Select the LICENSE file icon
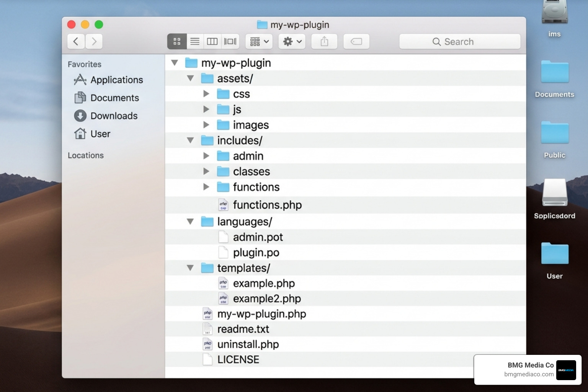This screenshot has height=392, width=588. point(207,359)
